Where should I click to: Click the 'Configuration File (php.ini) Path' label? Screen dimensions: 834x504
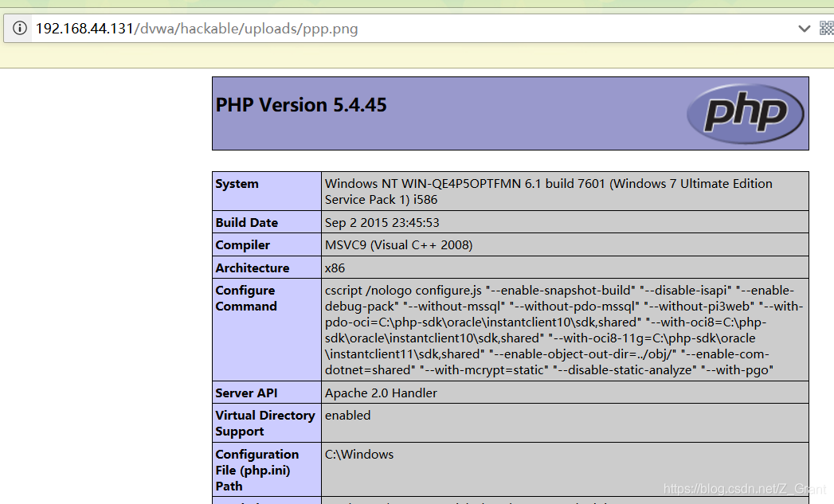click(x=257, y=470)
